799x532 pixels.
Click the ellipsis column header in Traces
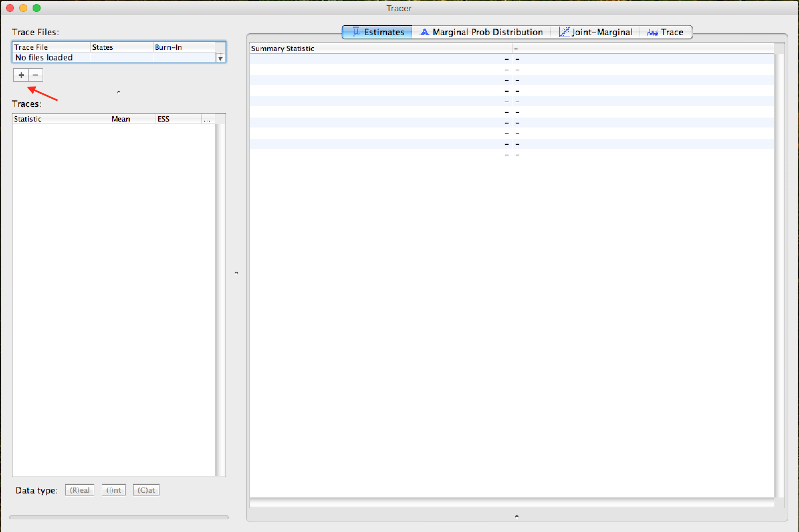pyautogui.click(x=208, y=119)
